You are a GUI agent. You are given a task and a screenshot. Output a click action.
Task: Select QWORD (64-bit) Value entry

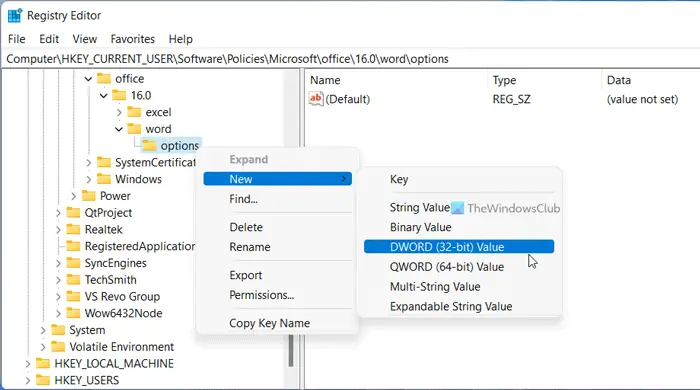coord(447,267)
